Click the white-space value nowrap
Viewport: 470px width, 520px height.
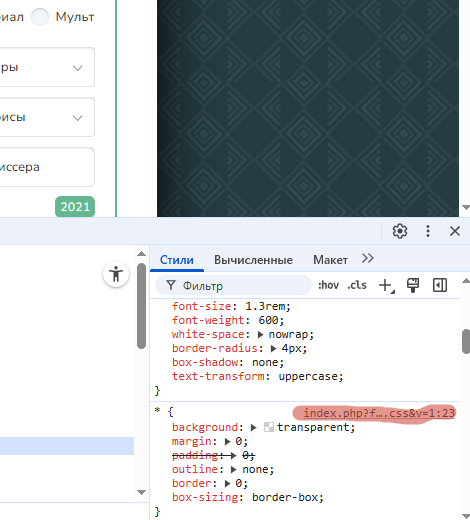click(x=288, y=334)
